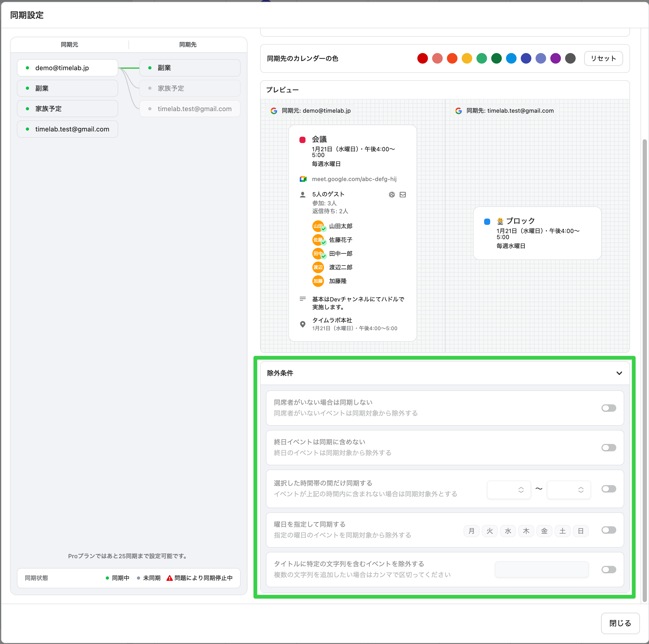Select timelab.test@gmail.com in the 同期元 column
The image size is (649, 644).
68,129
